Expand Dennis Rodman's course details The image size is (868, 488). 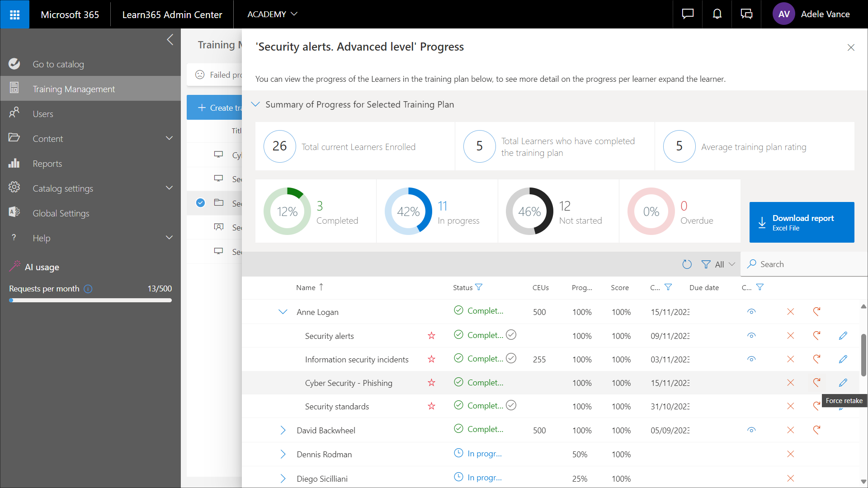(283, 454)
